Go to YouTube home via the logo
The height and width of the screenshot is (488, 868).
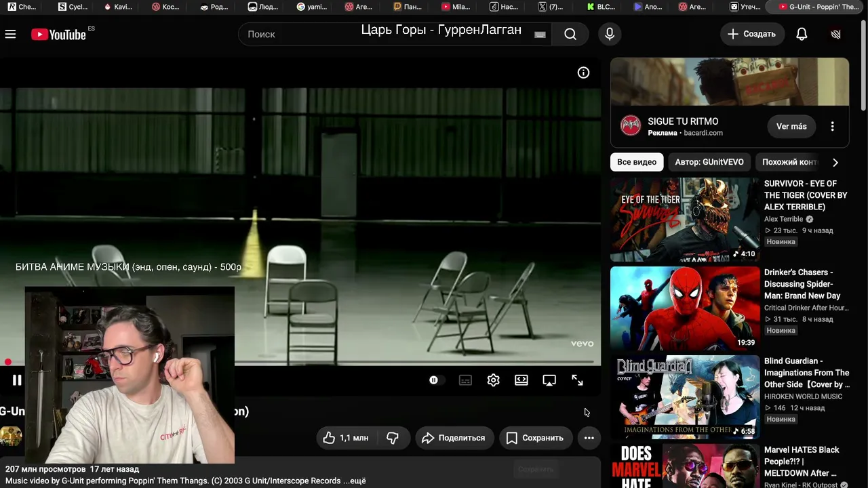58,34
